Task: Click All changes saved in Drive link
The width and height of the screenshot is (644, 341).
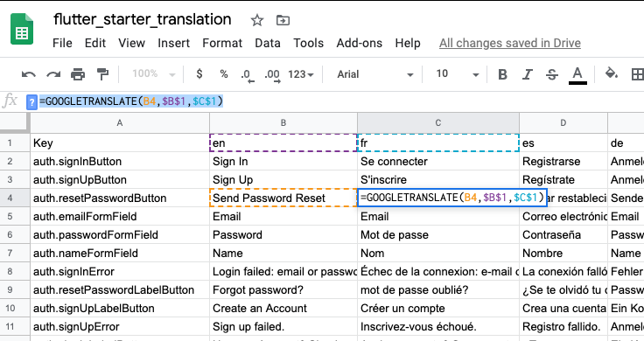Action: tap(510, 43)
